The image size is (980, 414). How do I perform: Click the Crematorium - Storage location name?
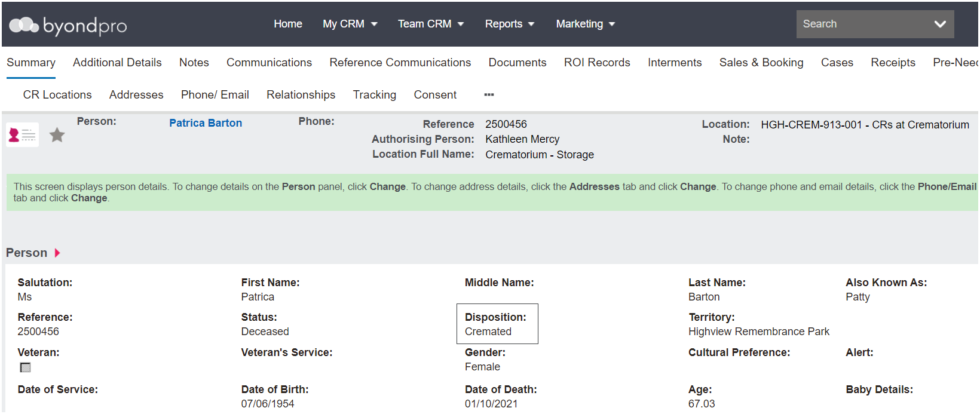[x=540, y=155]
